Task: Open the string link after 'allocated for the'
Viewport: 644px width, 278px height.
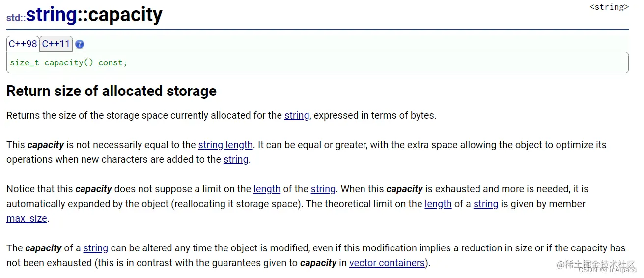Action: click(297, 115)
